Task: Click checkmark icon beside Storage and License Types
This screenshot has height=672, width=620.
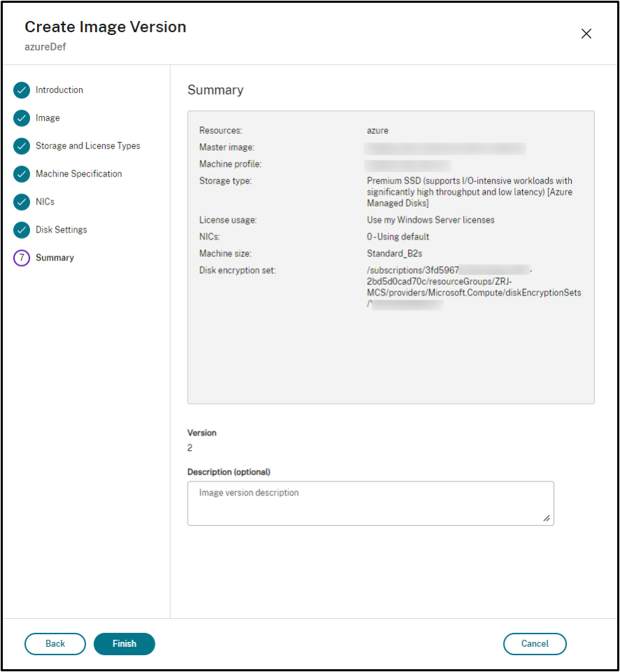Action: click(x=22, y=146)
